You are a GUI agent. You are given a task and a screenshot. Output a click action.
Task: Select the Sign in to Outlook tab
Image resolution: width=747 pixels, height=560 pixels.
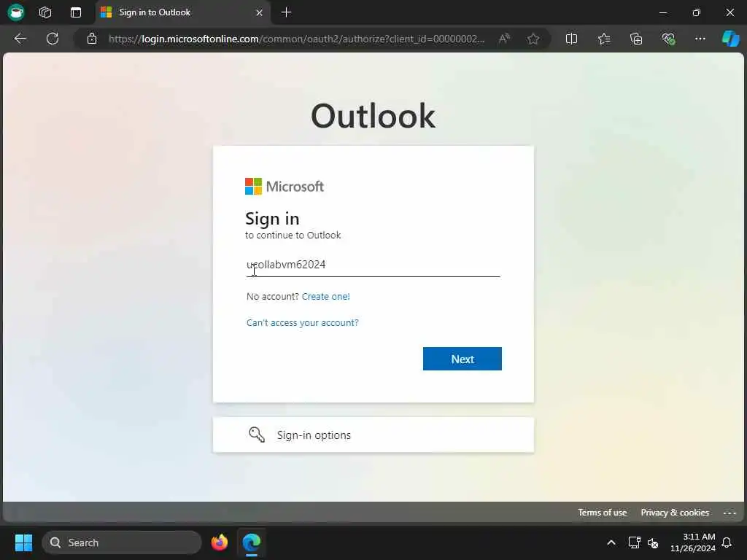183,12
